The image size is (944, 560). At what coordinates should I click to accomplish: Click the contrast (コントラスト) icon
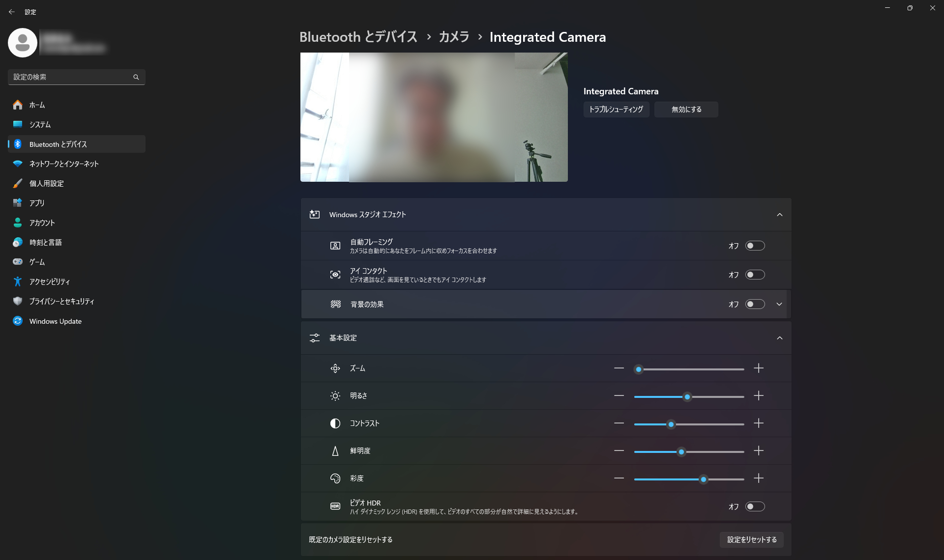(x=335, y=423)
